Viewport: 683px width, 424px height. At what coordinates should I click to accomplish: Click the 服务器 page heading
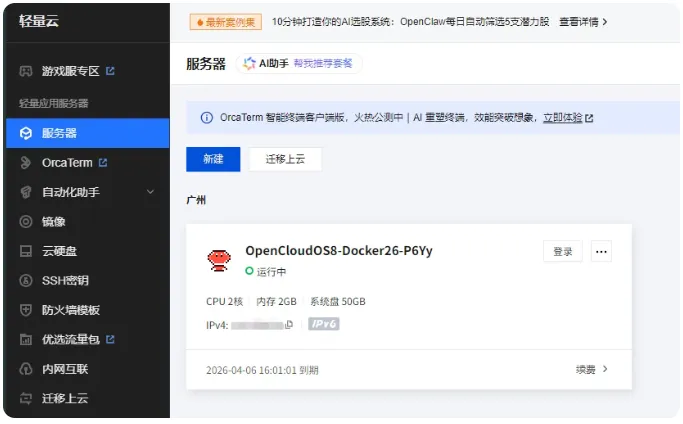tap(206, 64)
